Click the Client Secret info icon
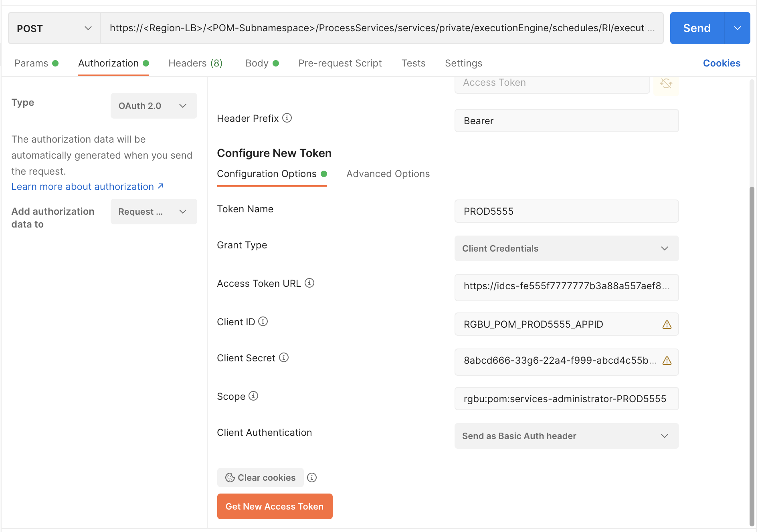 (x=283, y=357)
